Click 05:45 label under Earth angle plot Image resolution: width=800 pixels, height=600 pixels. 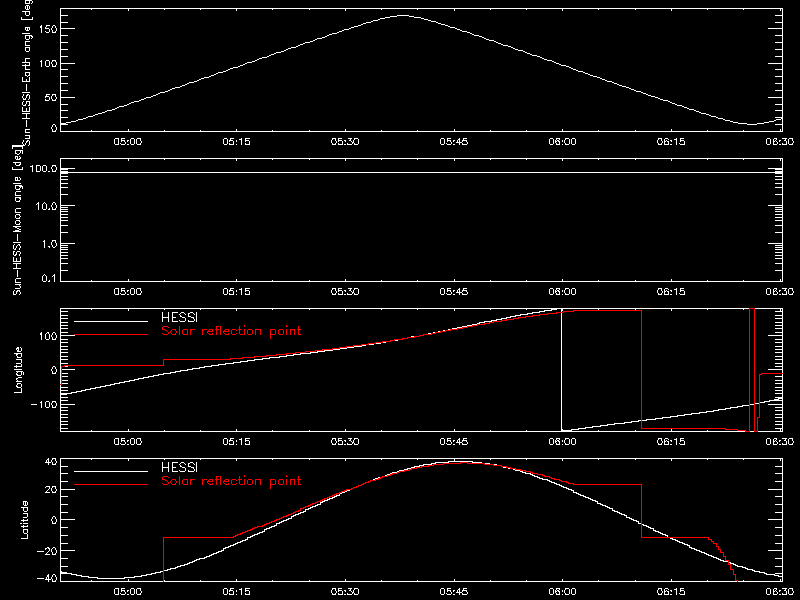coord(454,142)
